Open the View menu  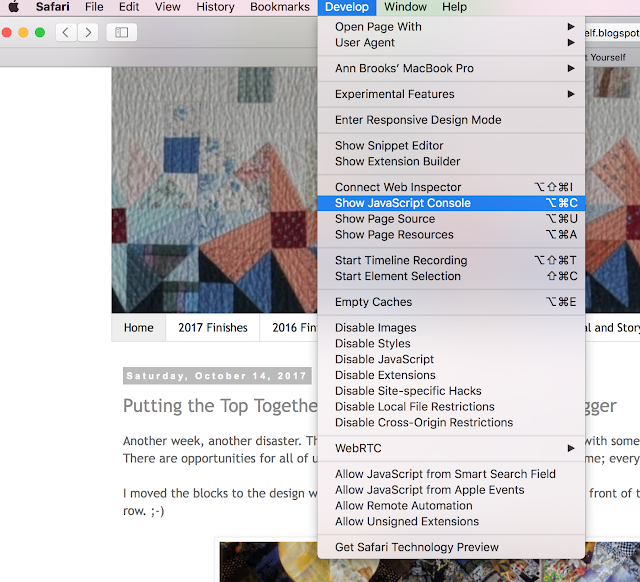point(167,7)
